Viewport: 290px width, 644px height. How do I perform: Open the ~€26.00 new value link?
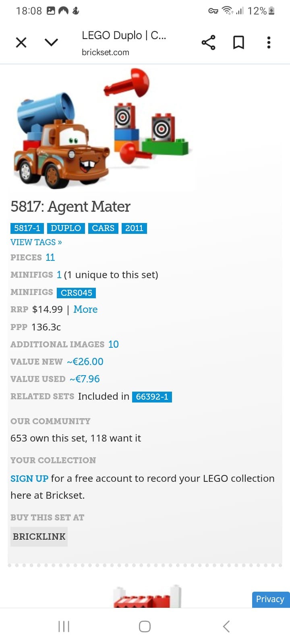(85, 362)
